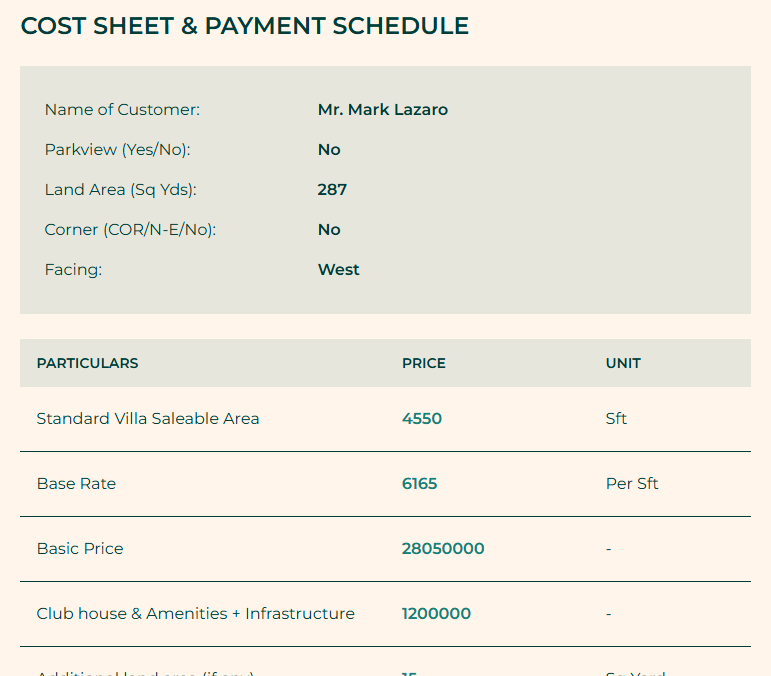Select the Basic Price row label
This screenshot has width=771, height=676.
point(80,549)
